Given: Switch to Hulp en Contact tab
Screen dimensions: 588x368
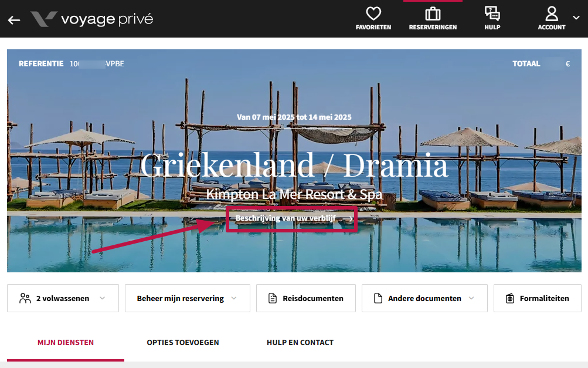Looking at the screenshot, I should [x=300, y=342].
